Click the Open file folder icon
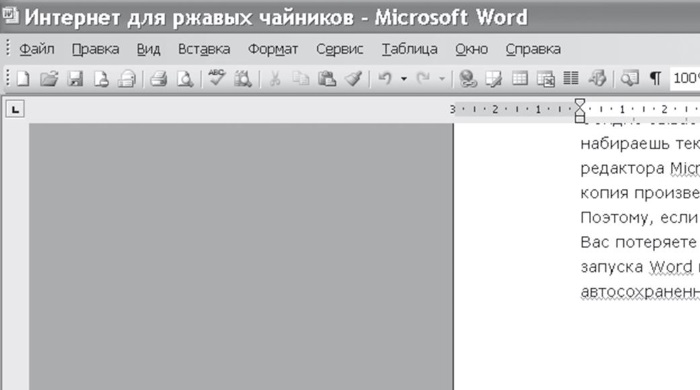700x390 pixels. [x=49, y=79]
